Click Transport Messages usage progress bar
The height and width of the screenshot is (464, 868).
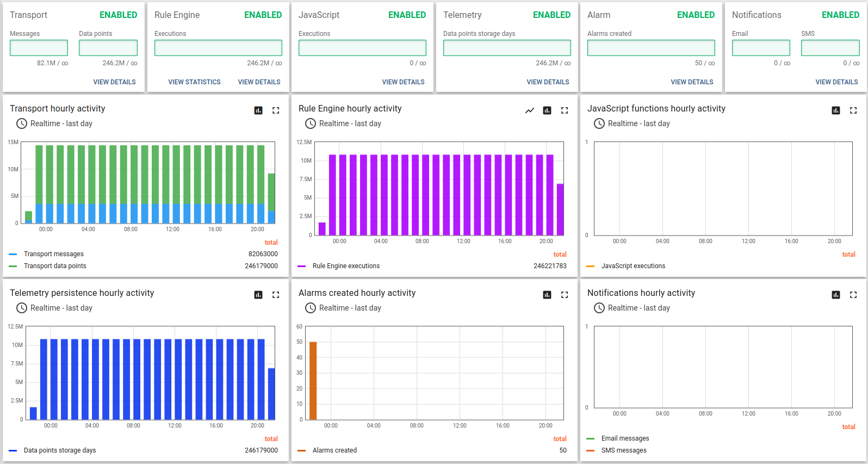click(39, 48)
